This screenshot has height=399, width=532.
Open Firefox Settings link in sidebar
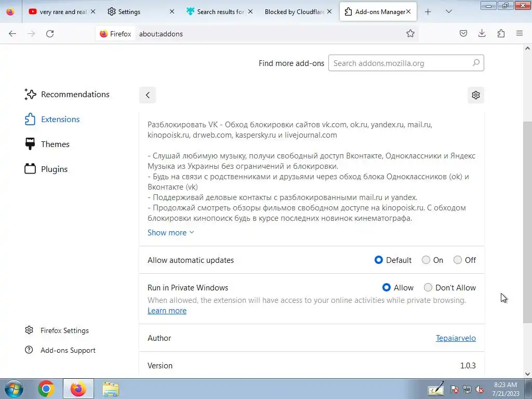click(x=57, y=330)
